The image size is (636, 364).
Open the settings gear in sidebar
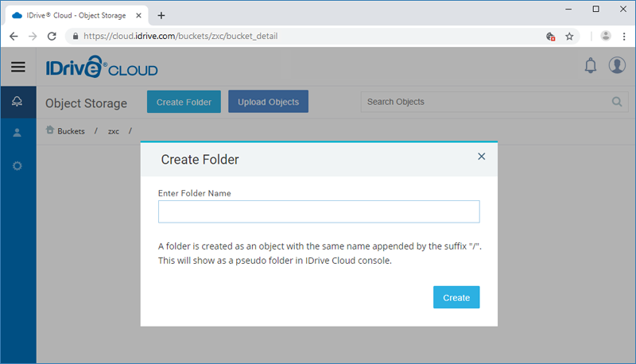pyautogui.click(x=17, y=166)
